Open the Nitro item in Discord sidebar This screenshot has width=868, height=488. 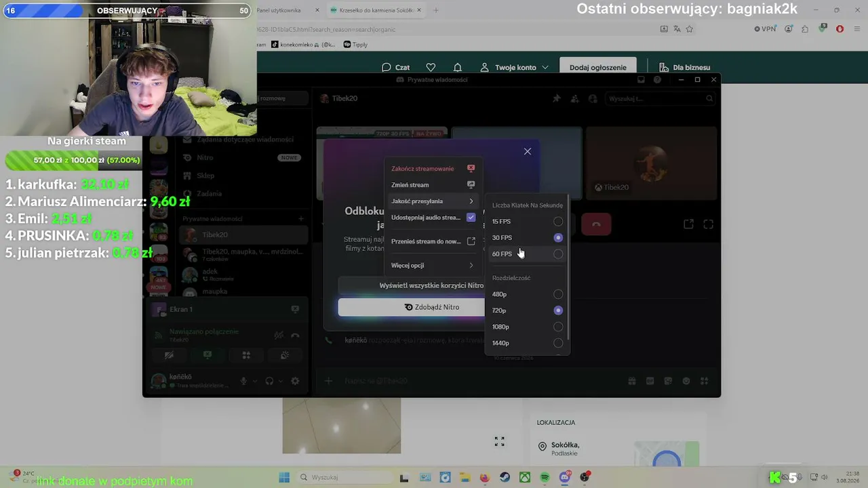(244, 157)
